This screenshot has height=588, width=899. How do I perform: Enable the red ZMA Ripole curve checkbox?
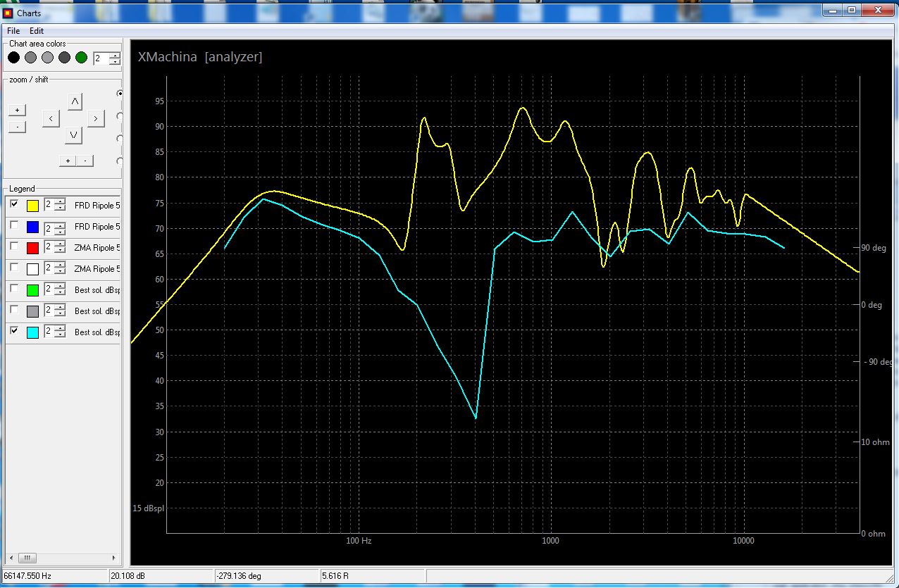15,246
